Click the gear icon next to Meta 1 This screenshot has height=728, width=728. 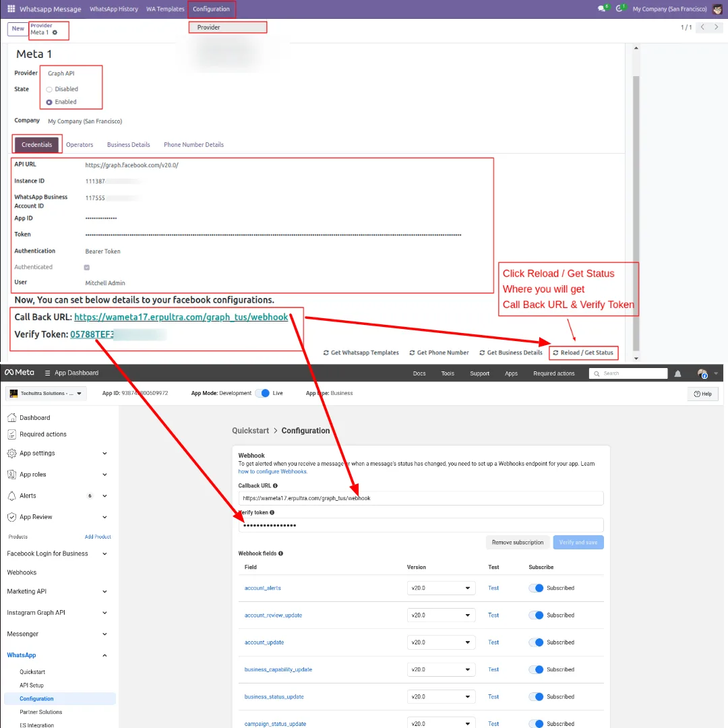tap(55, 32)
